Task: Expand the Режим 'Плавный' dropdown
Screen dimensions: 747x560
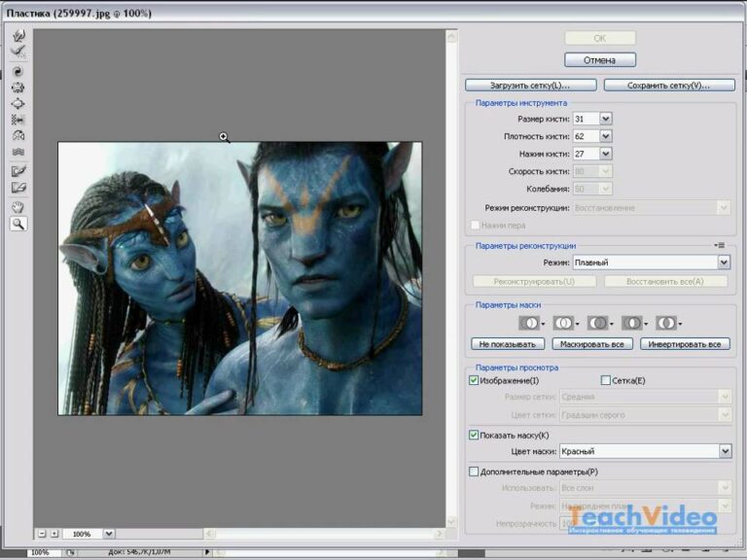Action: (x=724, y=262)
